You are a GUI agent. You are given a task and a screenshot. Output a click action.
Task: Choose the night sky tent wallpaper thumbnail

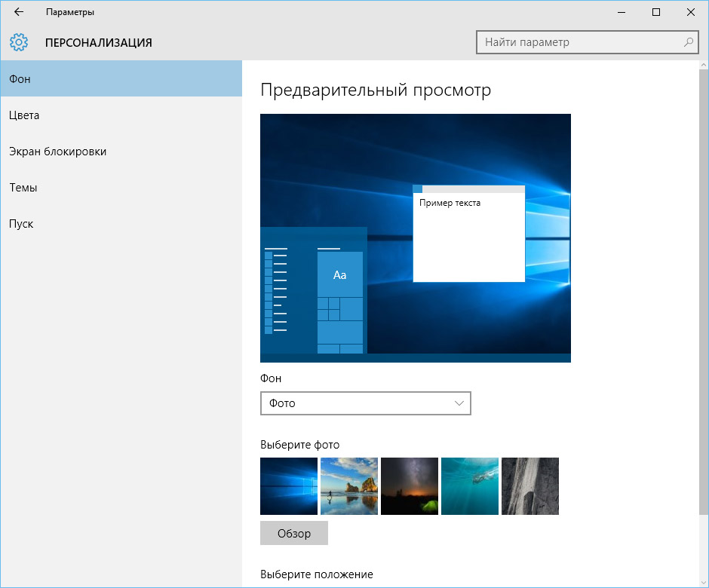[410, 486]
